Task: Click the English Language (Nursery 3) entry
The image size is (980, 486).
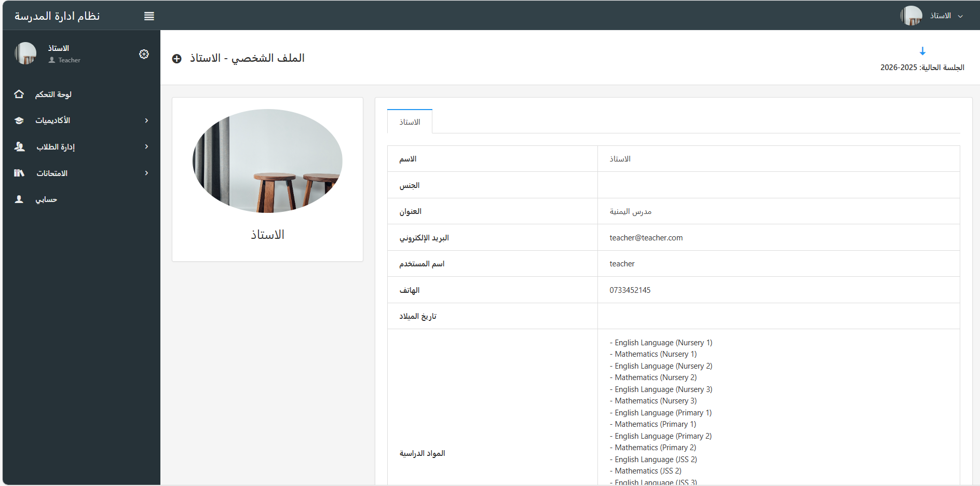Action: point(661,389)
